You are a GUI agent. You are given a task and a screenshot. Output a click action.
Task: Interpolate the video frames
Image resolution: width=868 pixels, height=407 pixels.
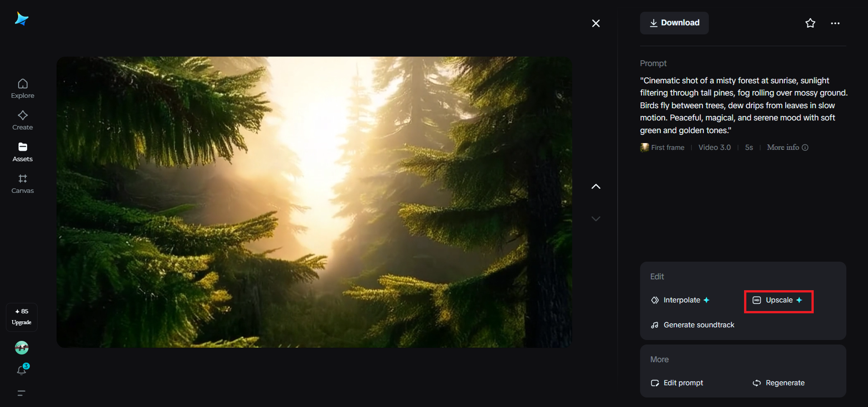point(680,300)
